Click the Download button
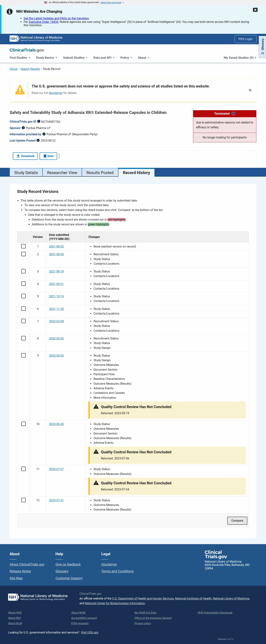Viewport: 266px width, 644px height. pos(25,156)
